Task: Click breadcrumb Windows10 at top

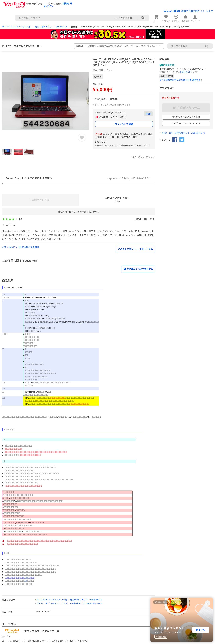Action: tap(61, 27)
